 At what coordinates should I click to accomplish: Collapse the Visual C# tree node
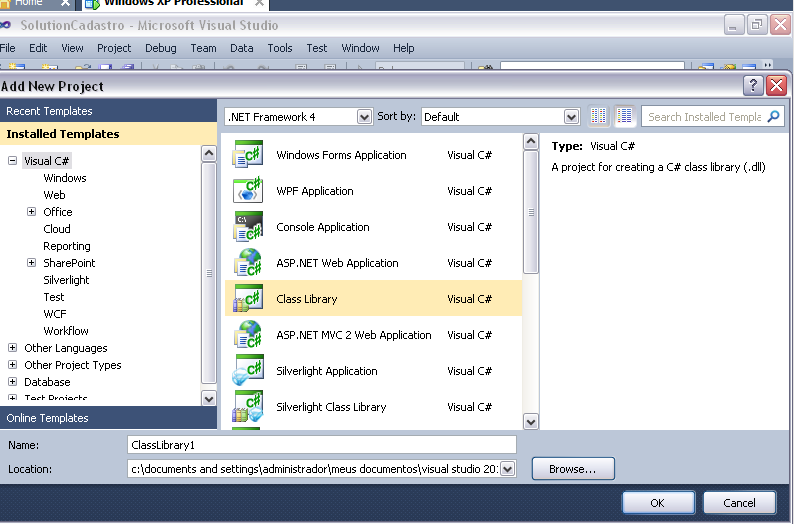point(13,160)
